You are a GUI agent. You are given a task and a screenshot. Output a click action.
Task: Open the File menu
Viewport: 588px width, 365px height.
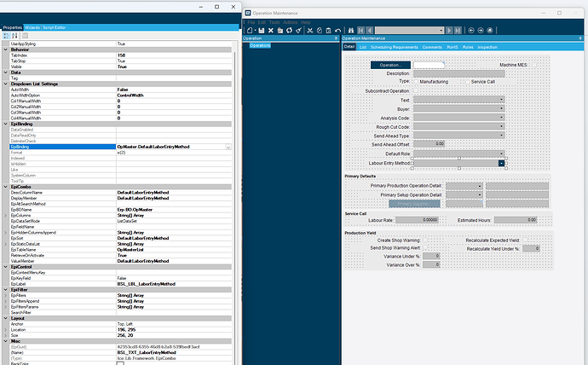(x=251, y=22)
